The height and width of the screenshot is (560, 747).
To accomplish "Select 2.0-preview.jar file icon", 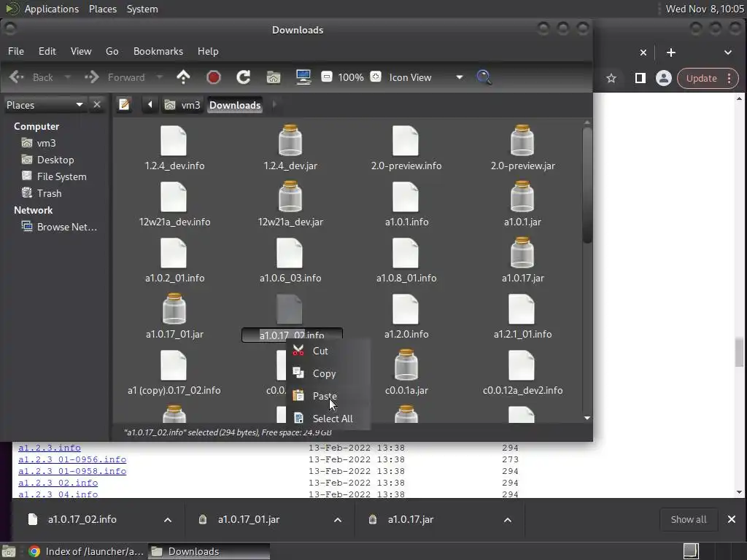I will (x=522, y=141).
